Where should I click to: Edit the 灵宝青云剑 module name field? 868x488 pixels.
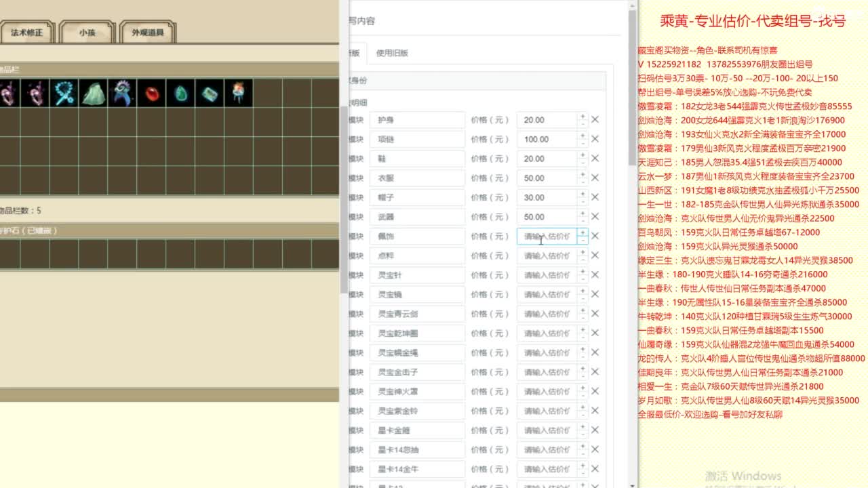pos(418,314)
